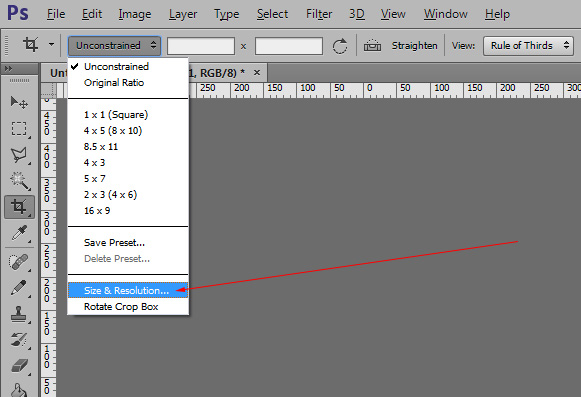Select the Move tool

19,102
